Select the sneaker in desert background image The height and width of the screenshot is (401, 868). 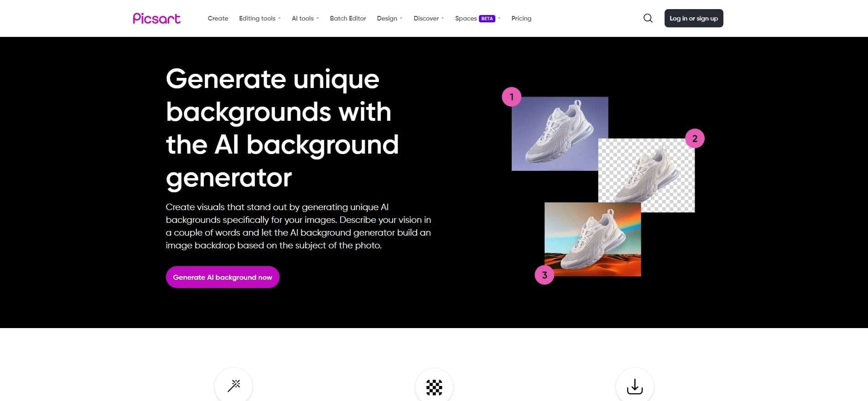(593, 239)
